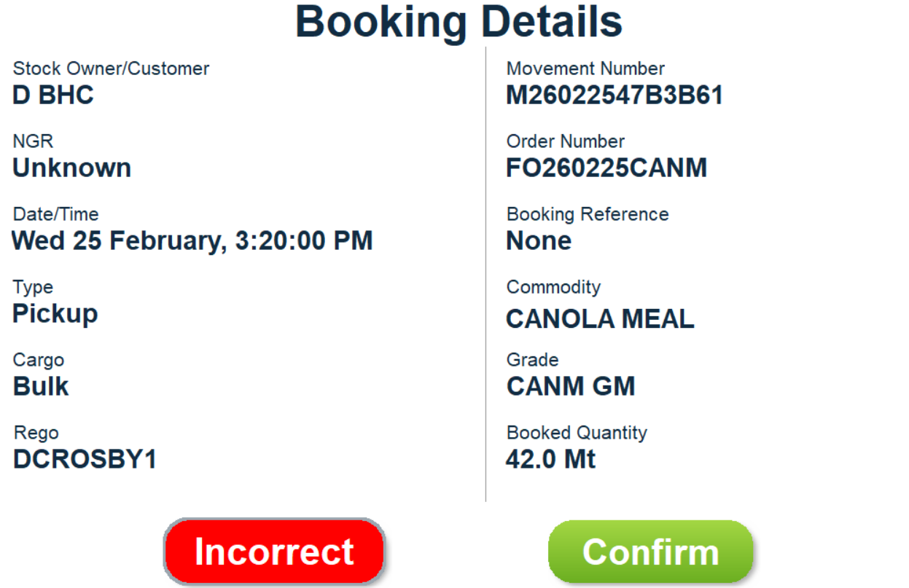The width and height of the screenshot is (909, 588).
Task: Click the CANOLA MEAL commodity value
Action: (600, 319)
